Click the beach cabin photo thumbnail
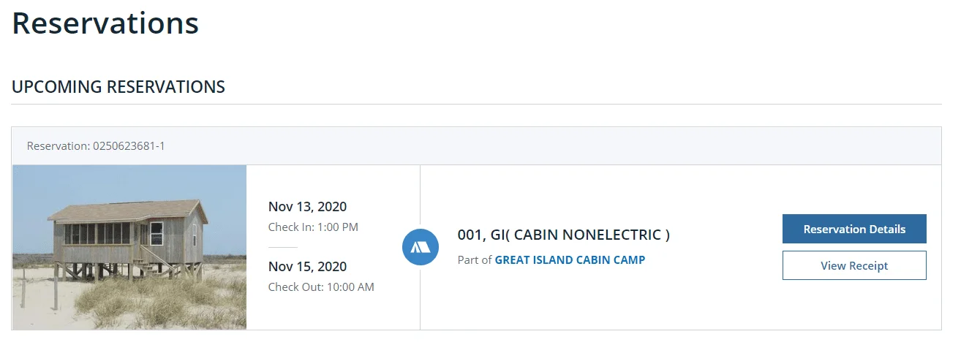This screenshot has width=980, height=364. click(x=129, y=247)
